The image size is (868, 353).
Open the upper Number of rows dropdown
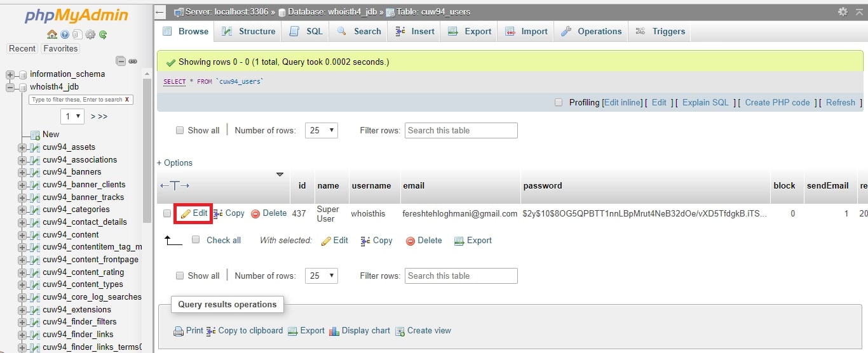click(322, 130)
